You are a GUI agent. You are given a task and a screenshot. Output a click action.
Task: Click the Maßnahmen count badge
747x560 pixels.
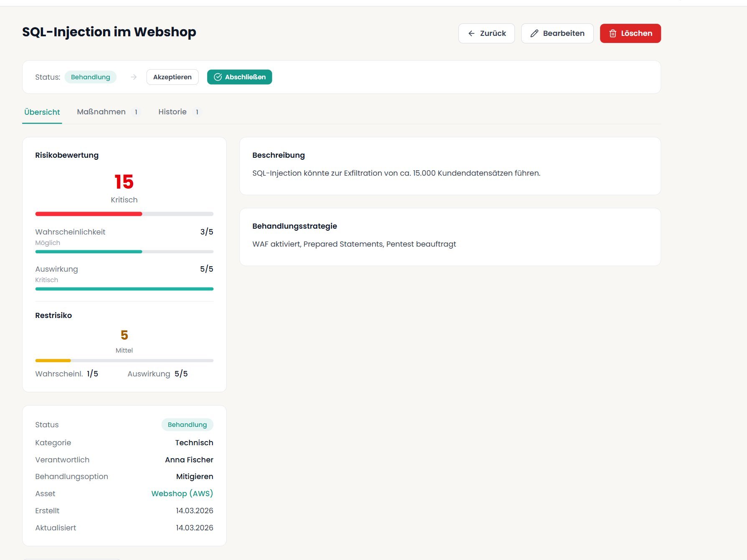136,112
